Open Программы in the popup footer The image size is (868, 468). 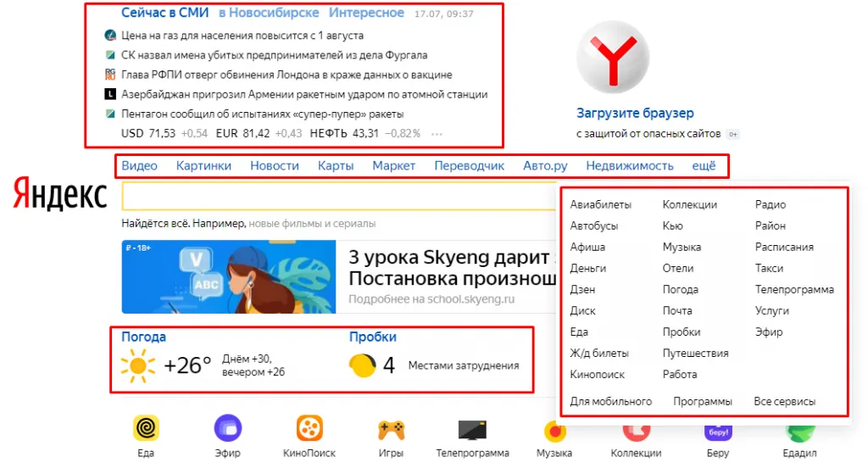(703, 402)
